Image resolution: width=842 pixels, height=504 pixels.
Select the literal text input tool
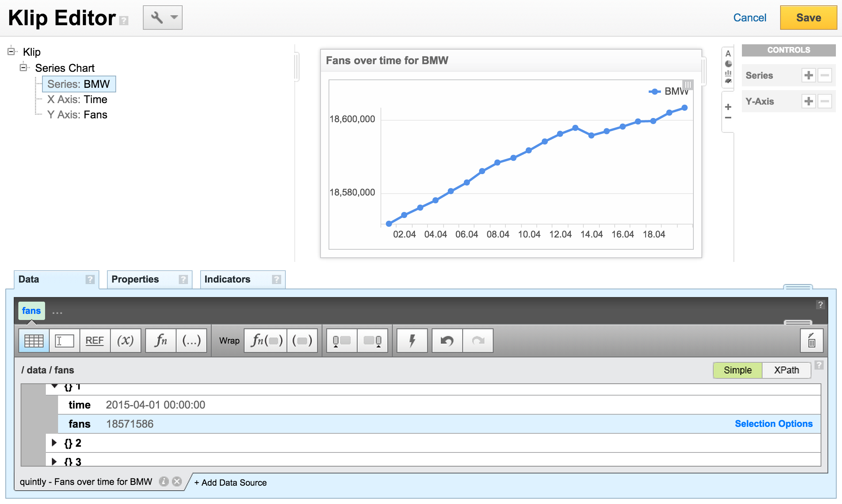click(64, 341)
